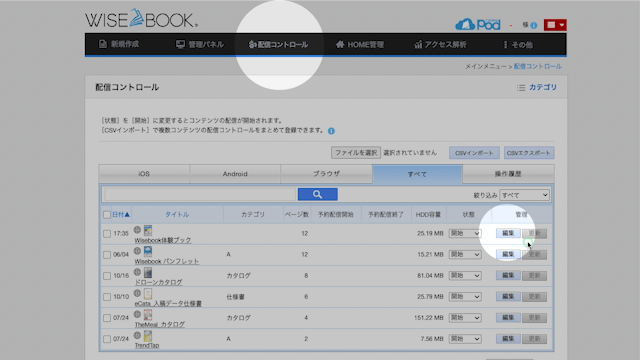This screenshot has width=640, height=360.
Task: Click 編集 for TrendTap
Action: [508, 339]
